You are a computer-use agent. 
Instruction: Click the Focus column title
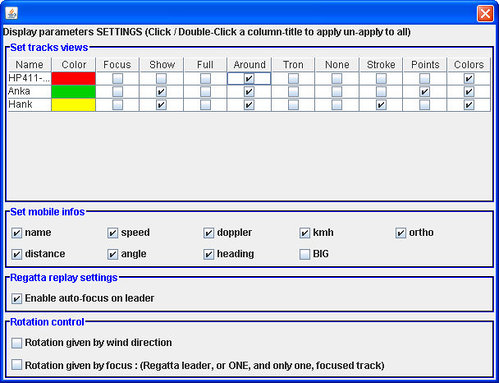[117, 64]
